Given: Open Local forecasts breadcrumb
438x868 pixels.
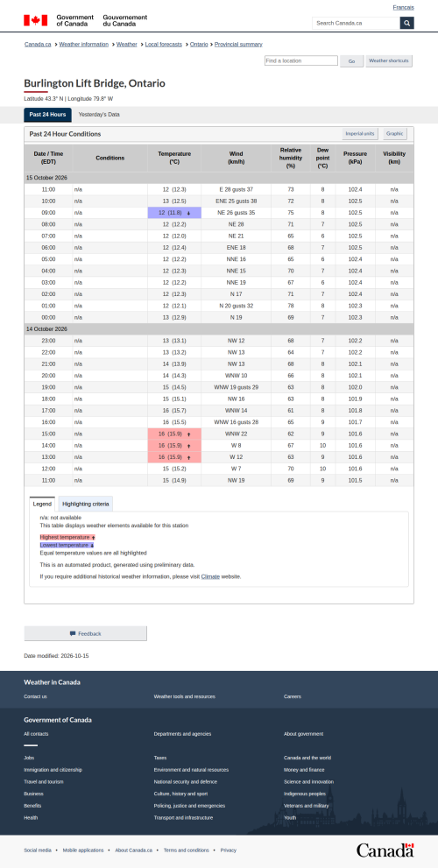Looking at the screenshot, I should [163, 45].
